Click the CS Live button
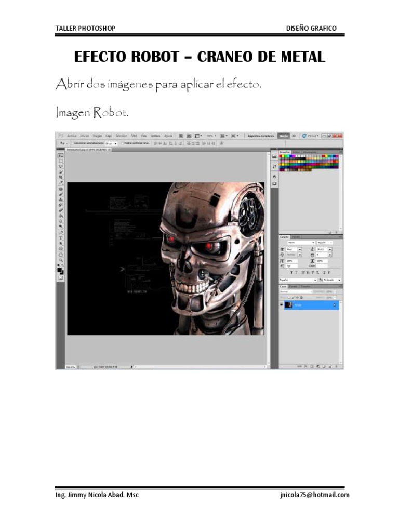Image resolution: width=399 pixels, height=532 pixels. pyautogui.click(x=311, y=136)
